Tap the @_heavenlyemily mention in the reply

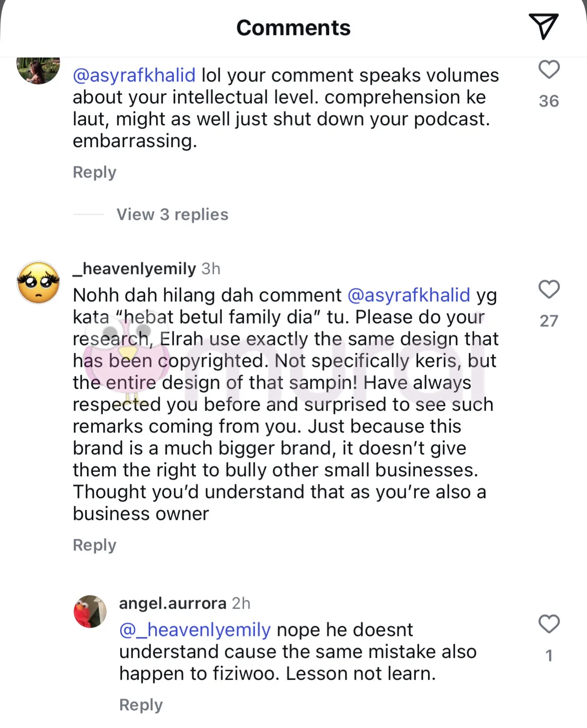click(195, 630)
